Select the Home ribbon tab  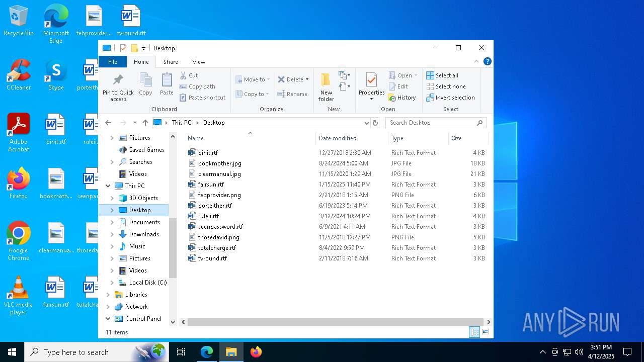(141, 62)
